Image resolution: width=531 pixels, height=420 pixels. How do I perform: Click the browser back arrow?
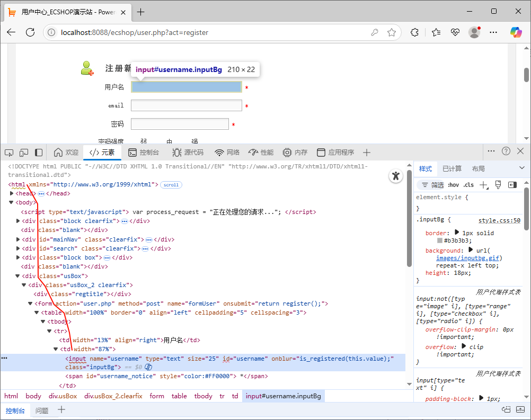point(11,32)
